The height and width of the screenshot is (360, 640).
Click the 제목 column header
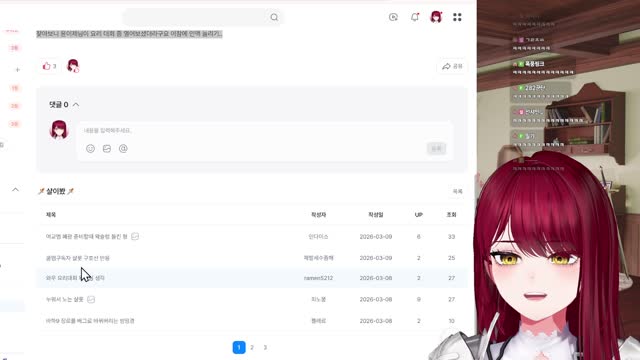(51, 215)
